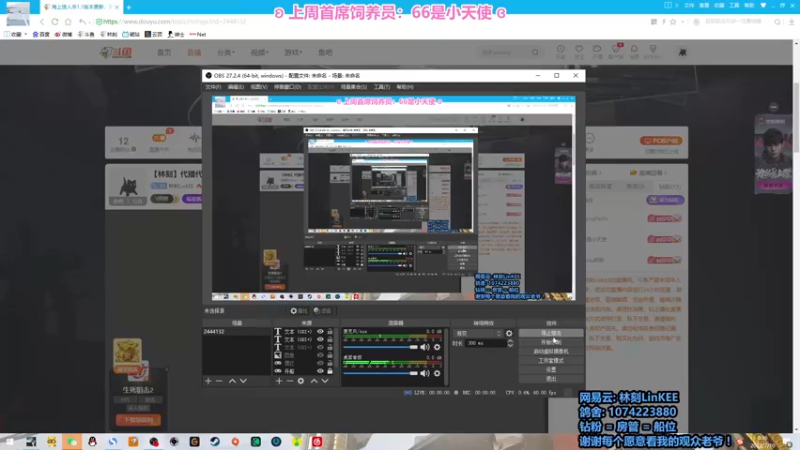
Task: Click OBS source Filters button
Action: 322,311
